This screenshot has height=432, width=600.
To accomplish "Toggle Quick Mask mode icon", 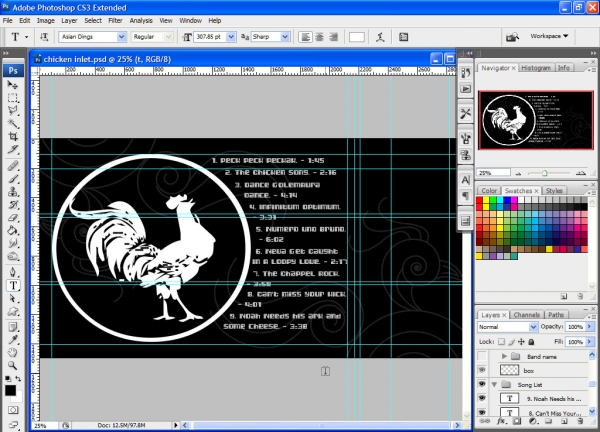I will [x=13, y=410].
